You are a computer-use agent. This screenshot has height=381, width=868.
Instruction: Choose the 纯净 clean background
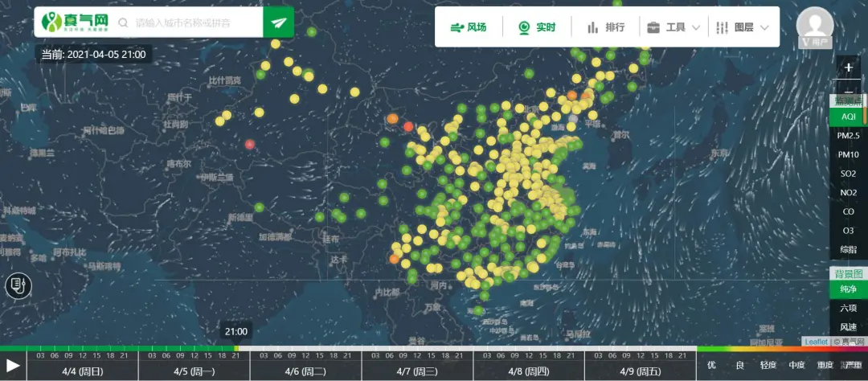pyautogui.click(x=849, y=289)
